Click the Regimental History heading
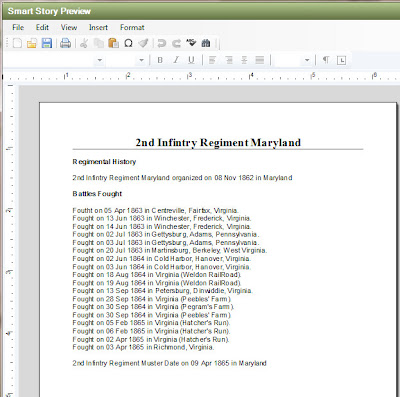 pyautogui.click(x=104, y=162)
